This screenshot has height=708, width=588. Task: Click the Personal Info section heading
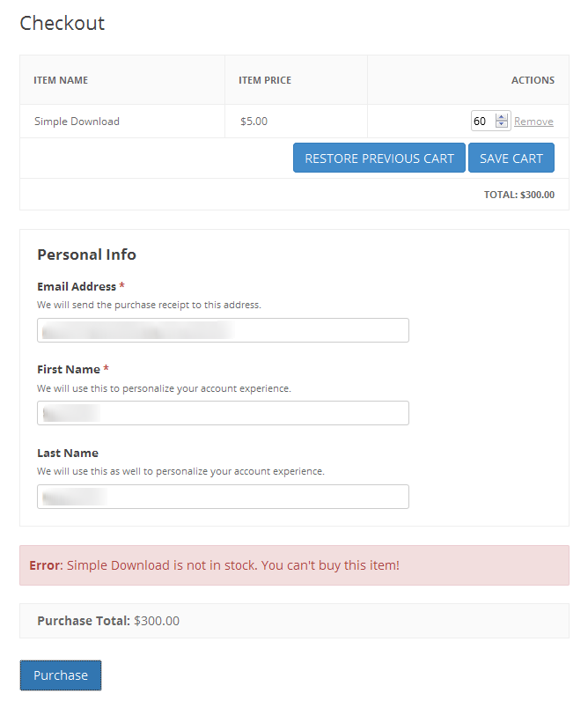point(86,254)
